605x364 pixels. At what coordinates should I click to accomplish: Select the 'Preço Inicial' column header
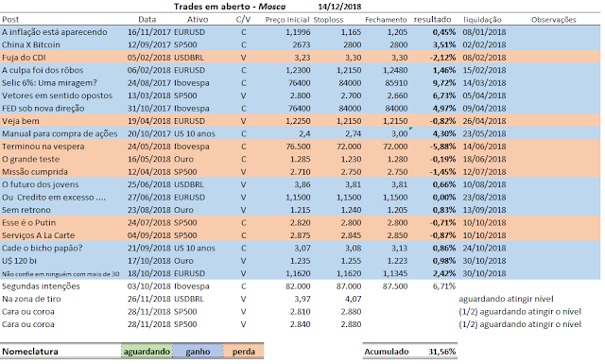[x=287, y=20]
